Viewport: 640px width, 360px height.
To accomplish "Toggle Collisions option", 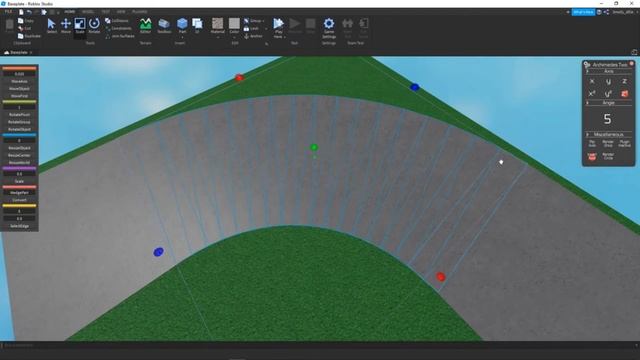I will [x=117, y=20].
